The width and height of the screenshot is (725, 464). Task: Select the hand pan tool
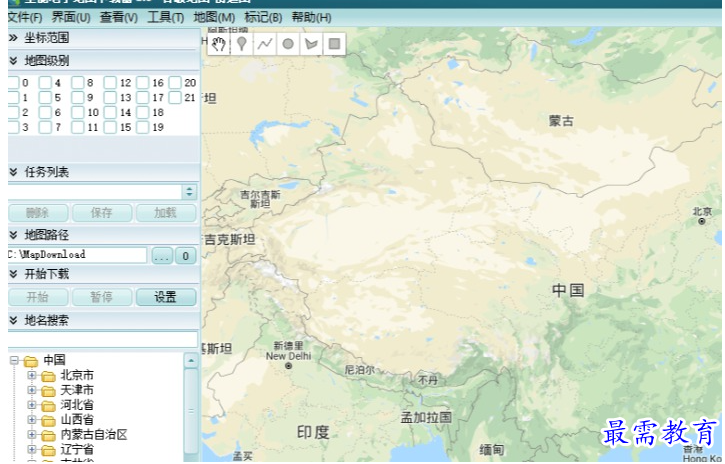tap(219, 44)
